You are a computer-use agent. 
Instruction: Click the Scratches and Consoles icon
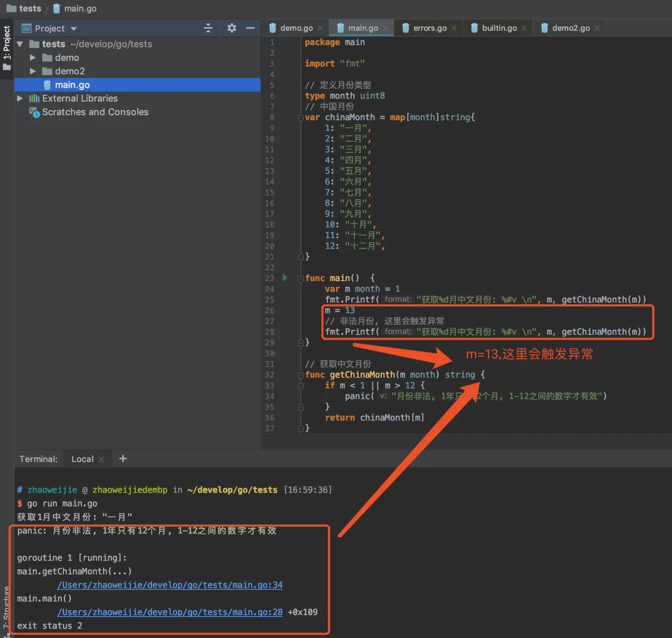pyautogui.click(x=34, y=112)
